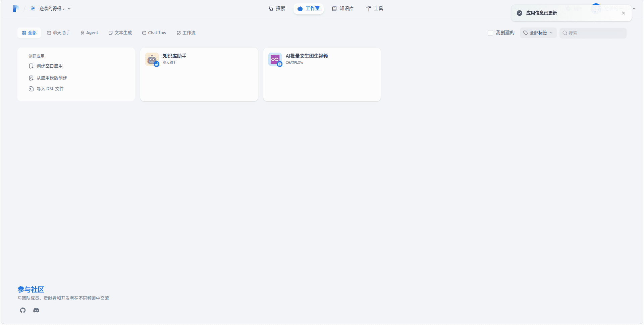Click the 知识库助手 robot app icon
Image resolution: width=644 pixels, height=325 pixels.
(152, 59)
